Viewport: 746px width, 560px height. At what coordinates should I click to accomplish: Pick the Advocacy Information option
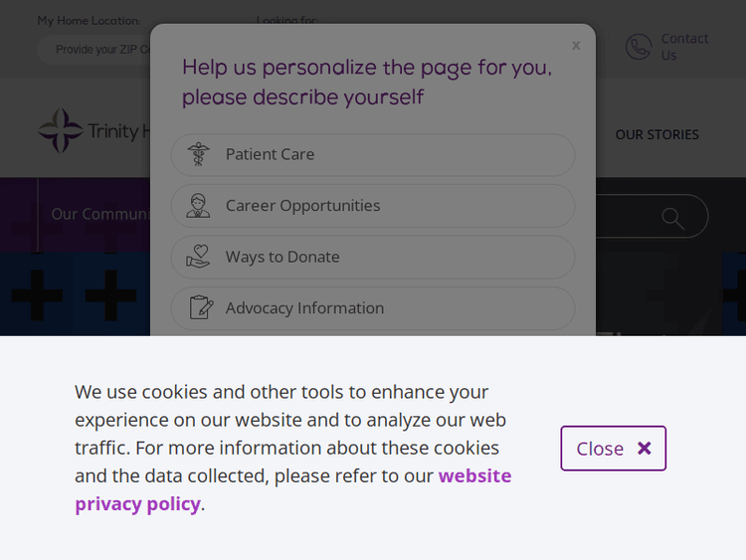click(372, 308)
